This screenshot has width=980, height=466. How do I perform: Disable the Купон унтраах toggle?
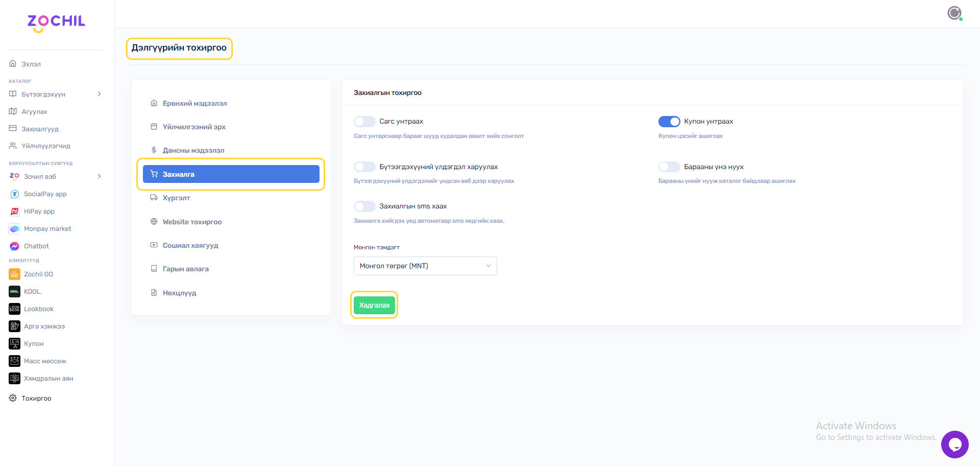(x=669, y=122)
